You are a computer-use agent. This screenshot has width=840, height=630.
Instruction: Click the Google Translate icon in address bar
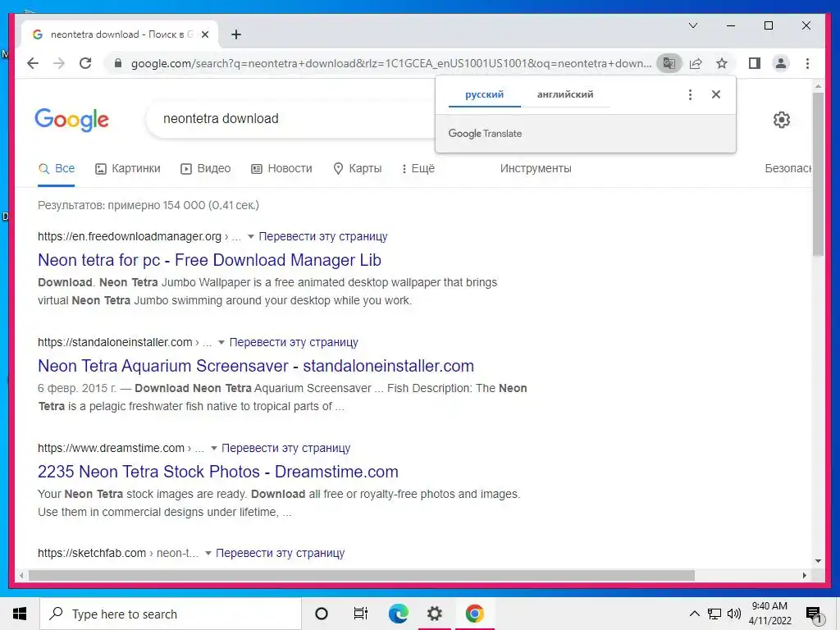[669, 63]
